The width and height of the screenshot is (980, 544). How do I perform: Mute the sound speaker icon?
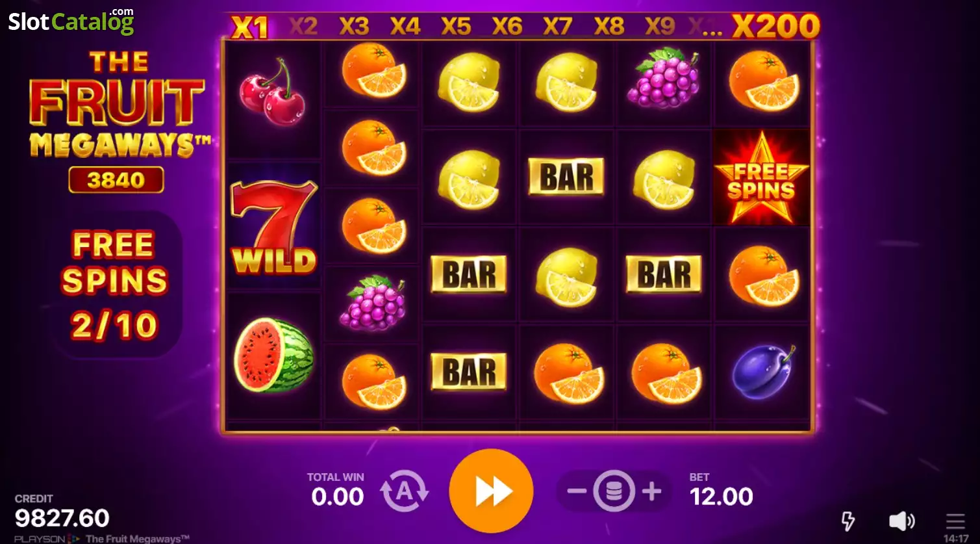coord(901,521)
